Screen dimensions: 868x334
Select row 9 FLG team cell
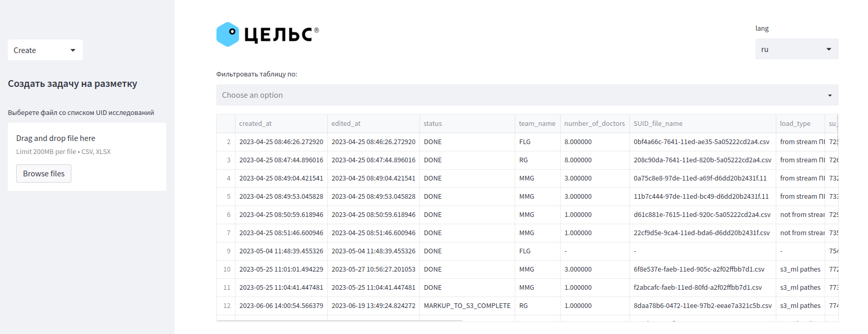click(525, 251)
